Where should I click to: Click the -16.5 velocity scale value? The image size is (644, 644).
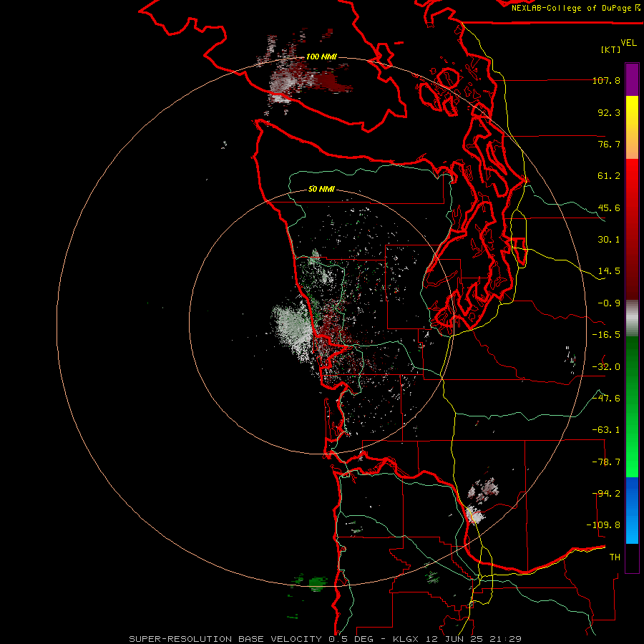[x=606, y=335]
